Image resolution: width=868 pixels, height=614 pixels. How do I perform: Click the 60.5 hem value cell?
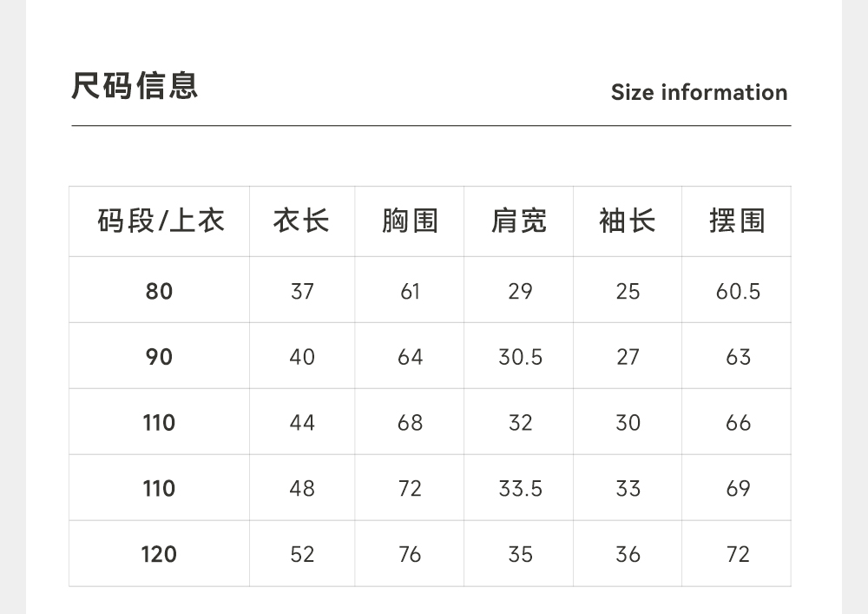tap(738, 291)
